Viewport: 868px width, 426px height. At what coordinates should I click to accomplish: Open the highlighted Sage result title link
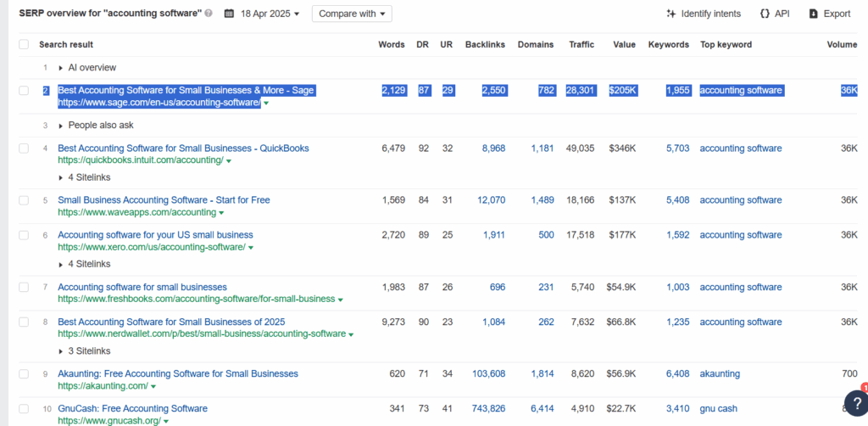click(x=186, y=90)
